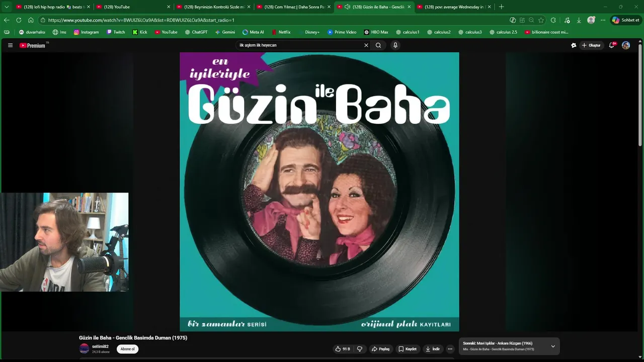Image resolution: width=644 pixels, height=362 pixels.
Task: Click the Güzin ile Baha video player
Action: coord(319,192)
